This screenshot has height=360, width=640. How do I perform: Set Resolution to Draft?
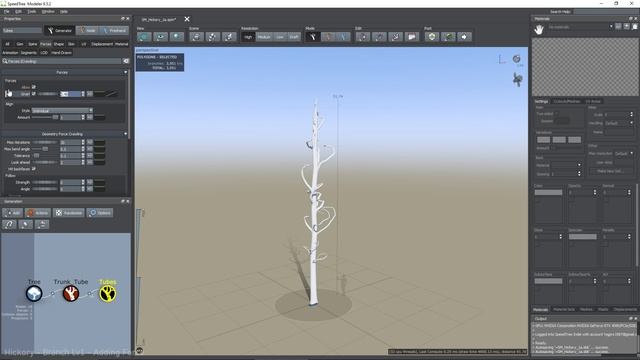click(x=294, y=37)
